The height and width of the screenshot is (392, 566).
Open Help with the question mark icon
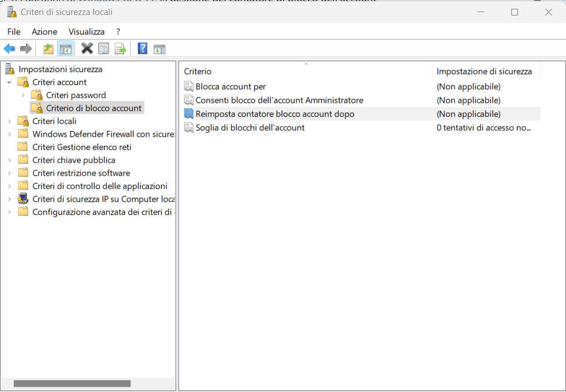(x=143, y=49)
